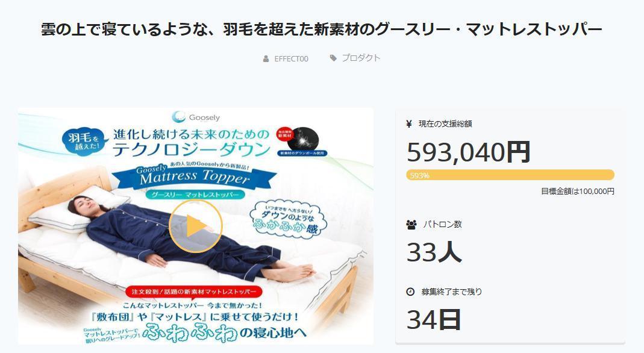
Task: Click the new material down ball image
Action: point(303,139)
